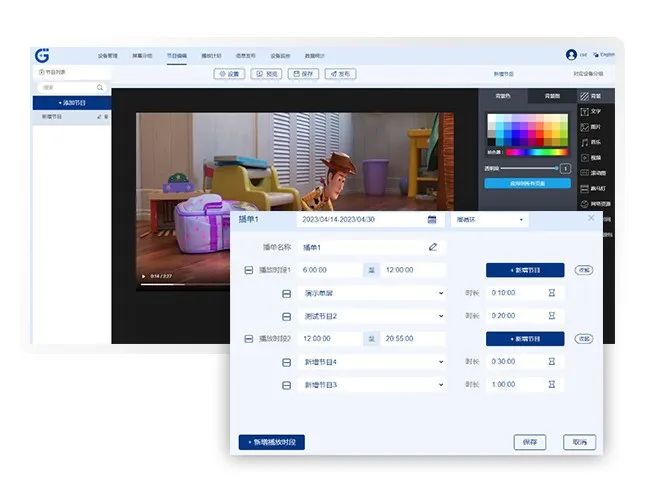The height and width of the screenshot is (496, 645).
Task: Click the G logo icon
Action: [42, 55]
